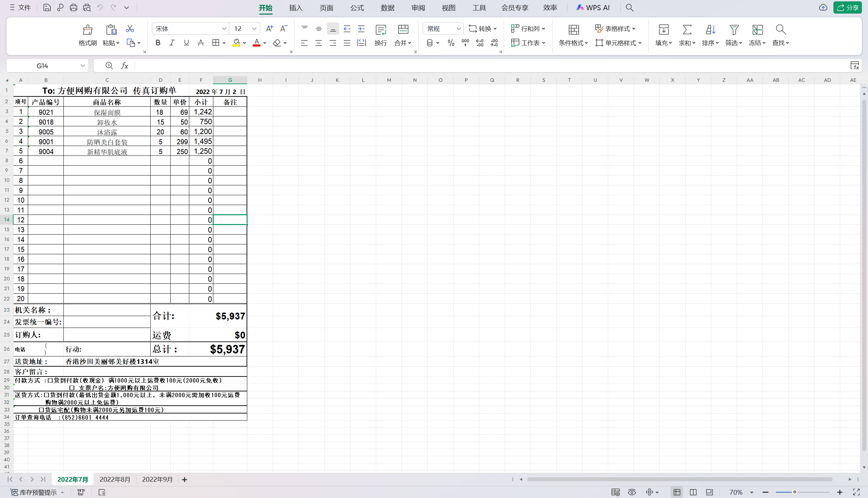Open the Conditional Formatting (条件格式) tool
868x498 pixels.
573,30
